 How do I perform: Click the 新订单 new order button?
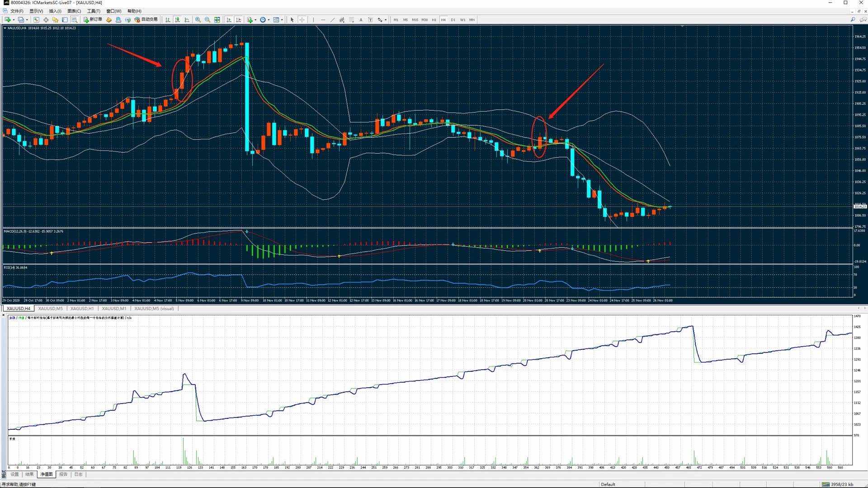tap(93, 20)
